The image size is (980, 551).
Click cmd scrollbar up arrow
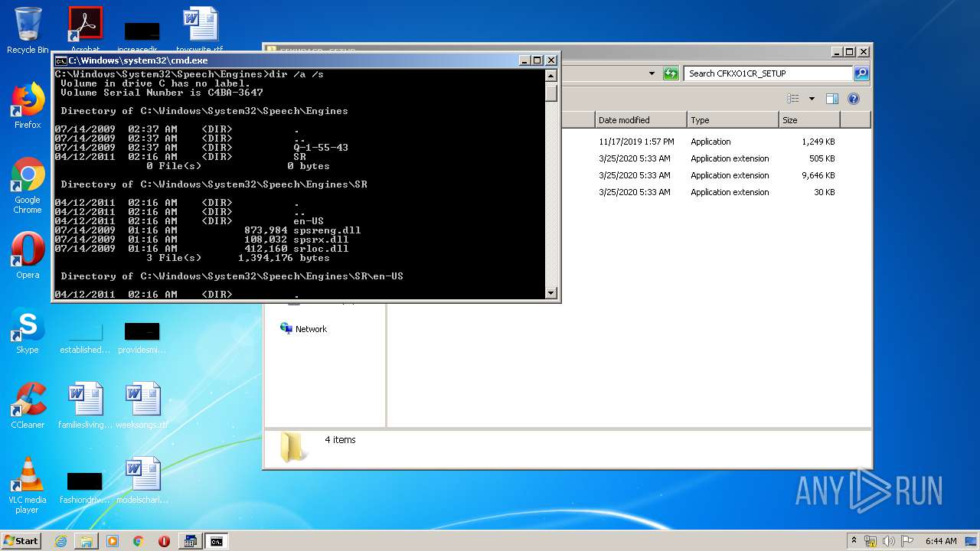click(551, 75)
